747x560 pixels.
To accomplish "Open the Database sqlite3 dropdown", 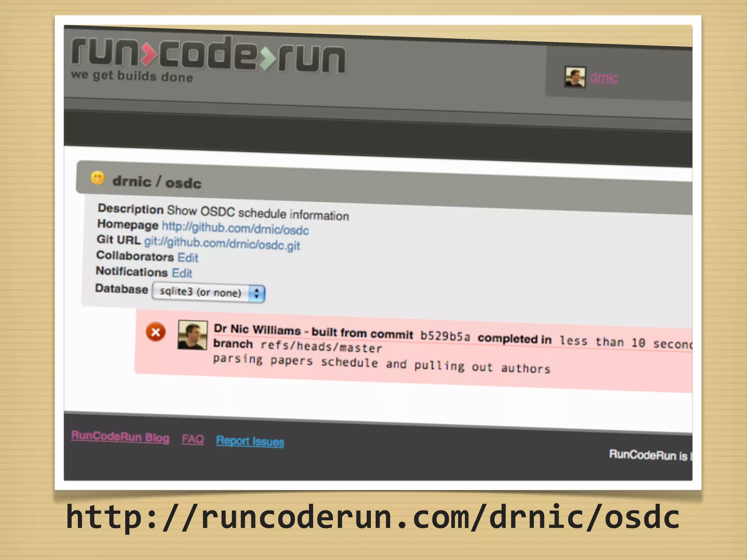I will [201, 292].
